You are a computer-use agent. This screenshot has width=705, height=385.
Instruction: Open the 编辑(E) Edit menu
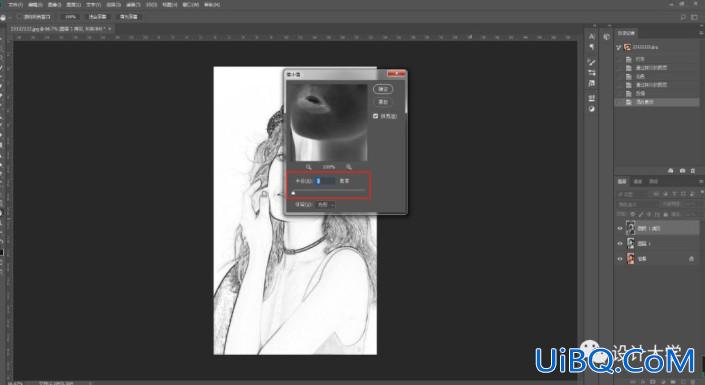35,5
